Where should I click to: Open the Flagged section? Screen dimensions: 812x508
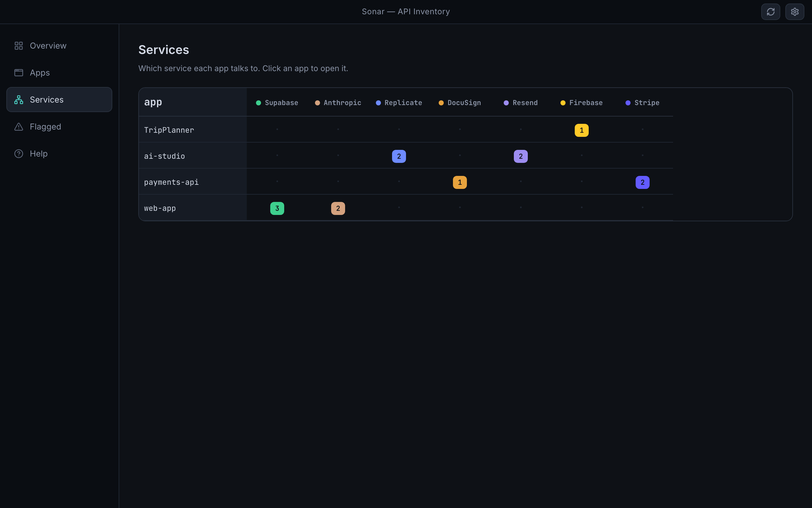point(59,127)
